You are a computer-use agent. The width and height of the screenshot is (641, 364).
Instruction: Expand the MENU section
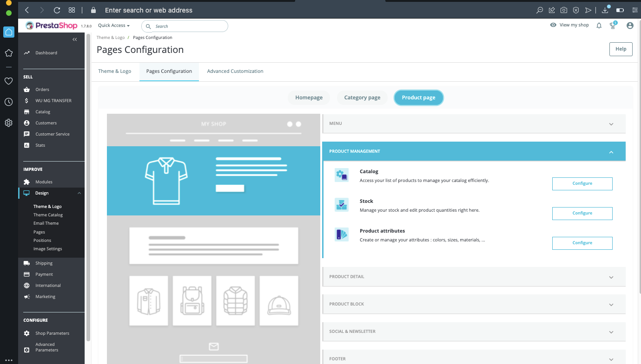click(x=474, y=123)
